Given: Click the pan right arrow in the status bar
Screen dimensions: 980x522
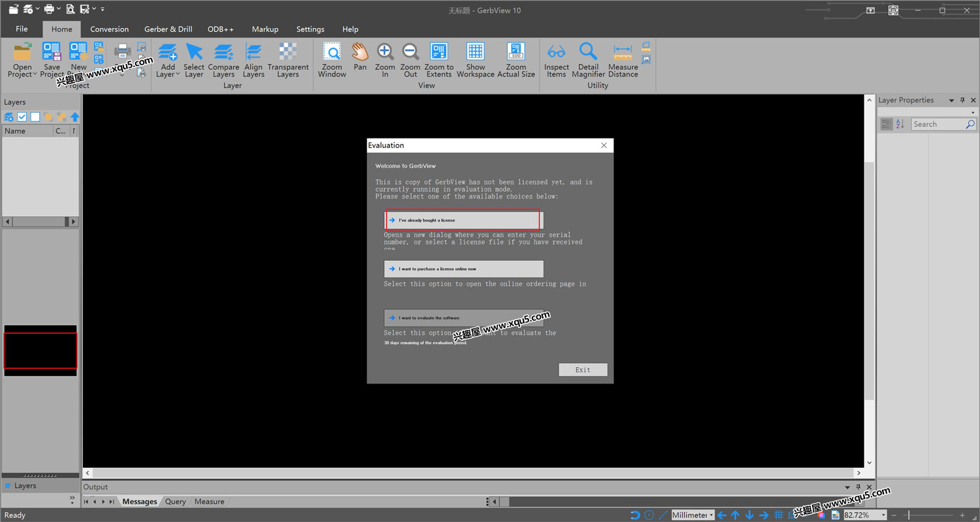Looking at the screenshot, I should point(764,515).
